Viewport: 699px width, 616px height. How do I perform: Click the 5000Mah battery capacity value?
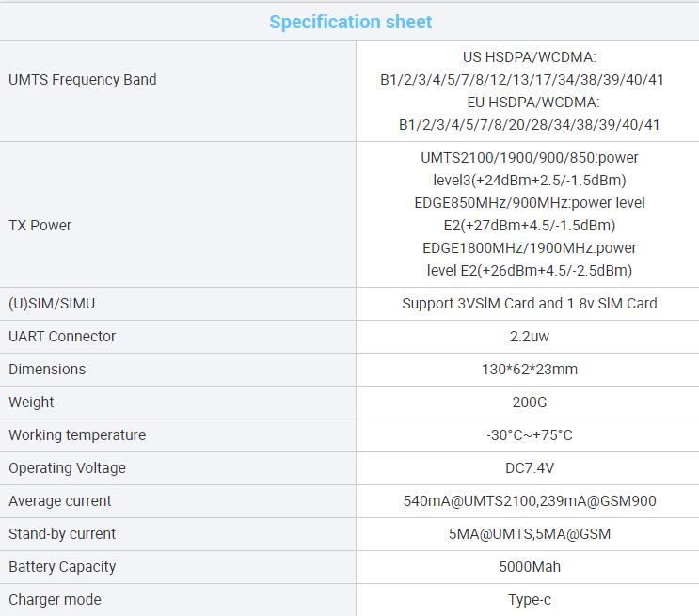tap(529, 567)
